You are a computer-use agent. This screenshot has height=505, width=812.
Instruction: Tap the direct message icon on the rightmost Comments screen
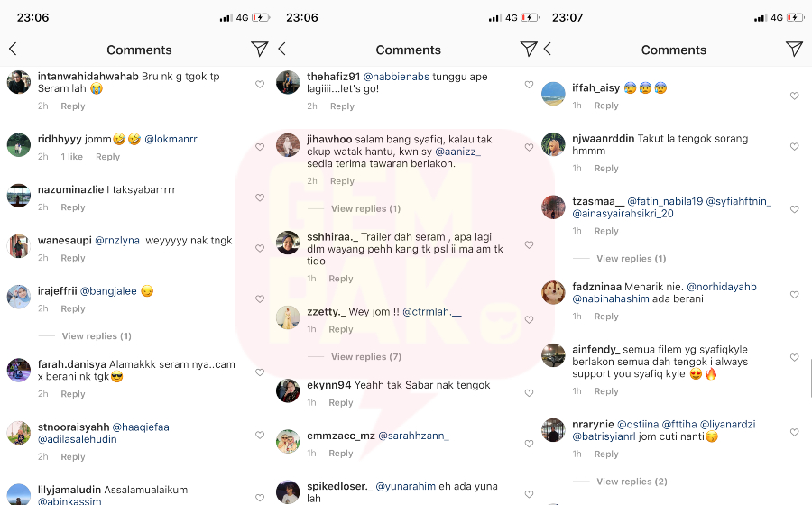[x=794, y=50]
